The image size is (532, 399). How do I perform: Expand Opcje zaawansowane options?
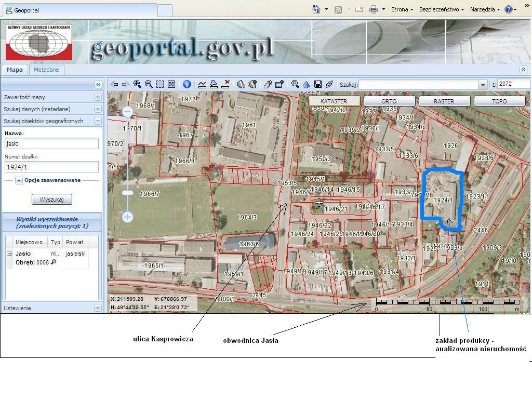click(19, 180)
